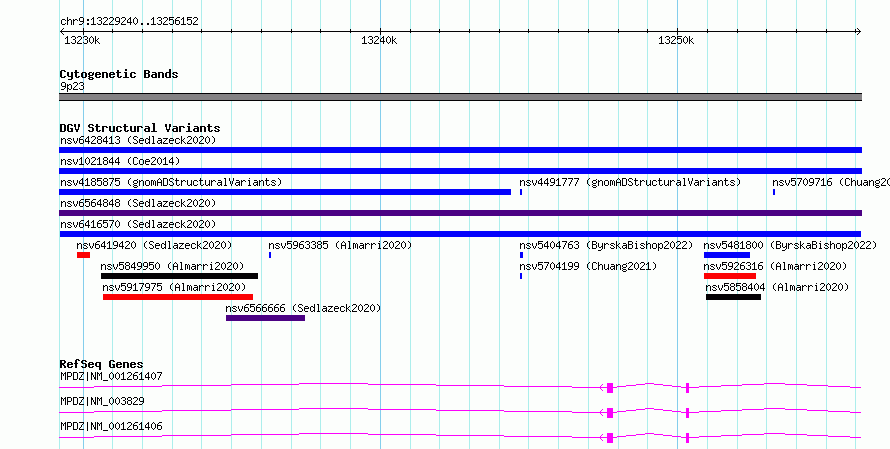This screenshot has height=449, width=890.
Task: Click the nsv6566666 (Sedlazeck2020) label
Action: coord(303,308)
